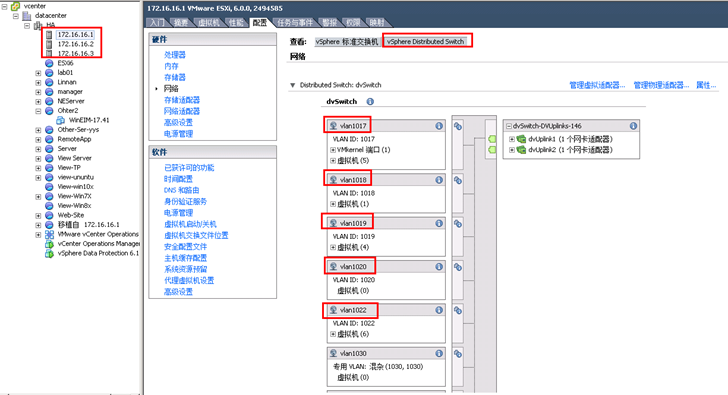Expand dvUplink1 network adapter list
This screenshot has width=728, height=395.
[512, 139]
